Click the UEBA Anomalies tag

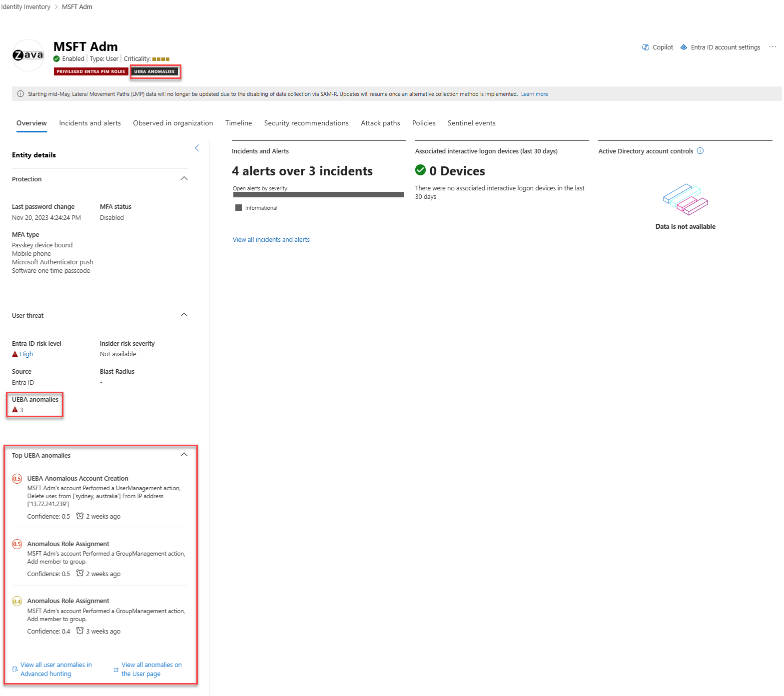click(x=154, y=71)
